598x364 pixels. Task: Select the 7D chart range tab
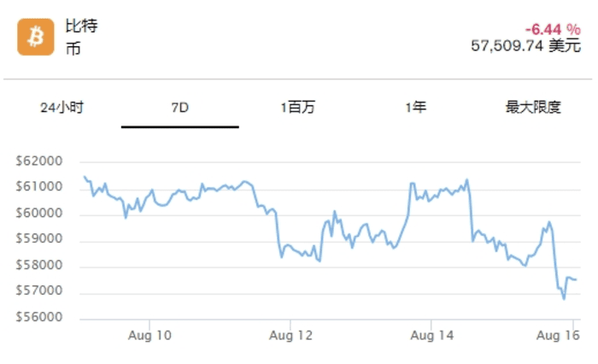pyautogui.click(x=180, y=108)
